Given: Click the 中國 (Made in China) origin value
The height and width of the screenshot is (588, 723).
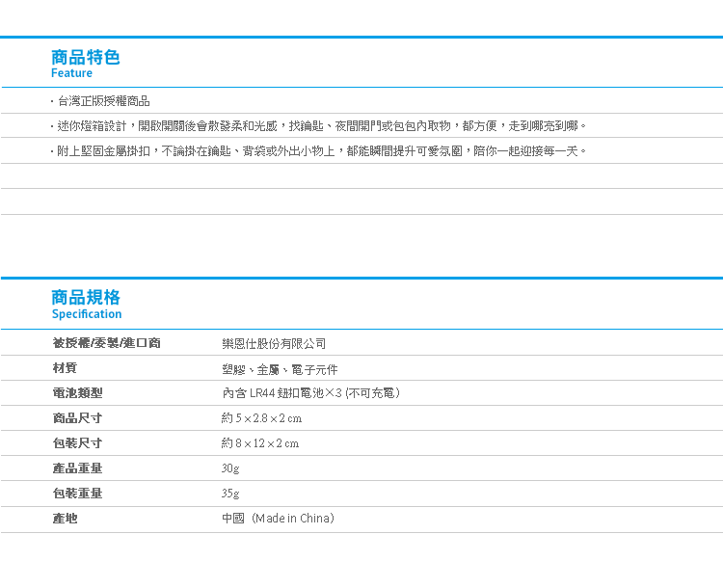Looking at the screenshot, I should pos(278,519).
